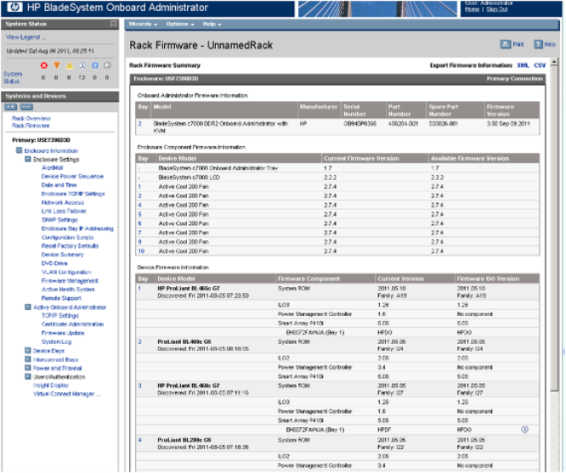
Task: Open Remote Support
Action: pos(61,298)
